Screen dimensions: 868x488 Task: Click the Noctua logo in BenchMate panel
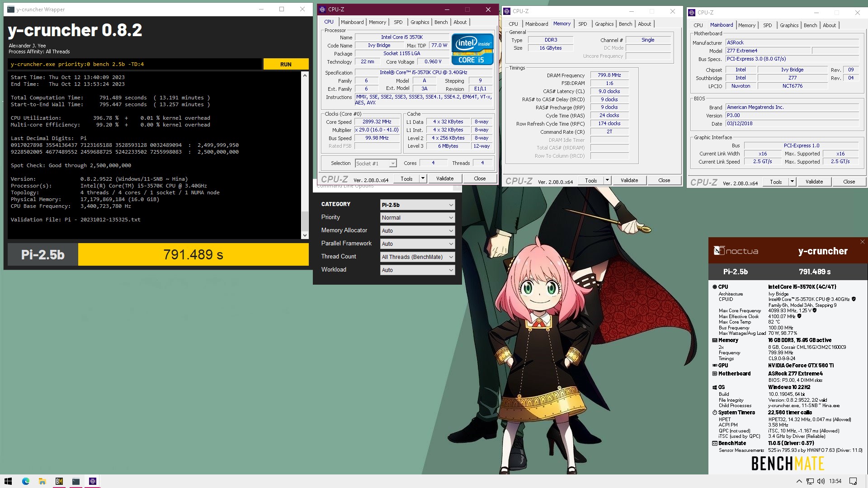(736, 251)
